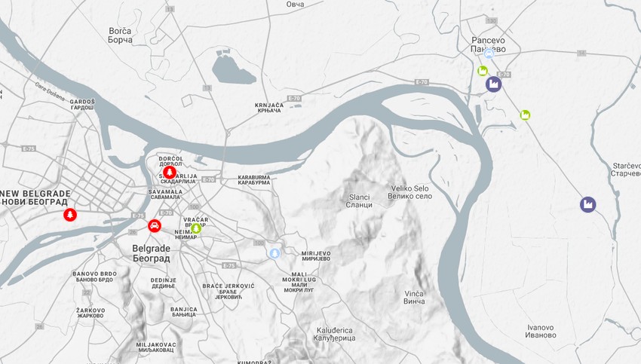This screenshot has width=641, height=364.
Task: Select the Slanci place label
Action: click(x=359, y=201)
